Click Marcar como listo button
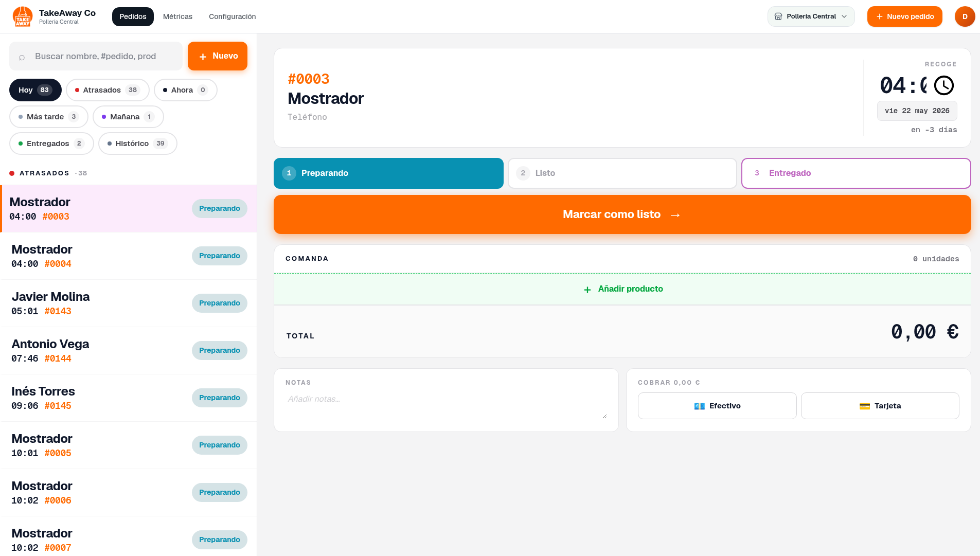 (622, 214)
